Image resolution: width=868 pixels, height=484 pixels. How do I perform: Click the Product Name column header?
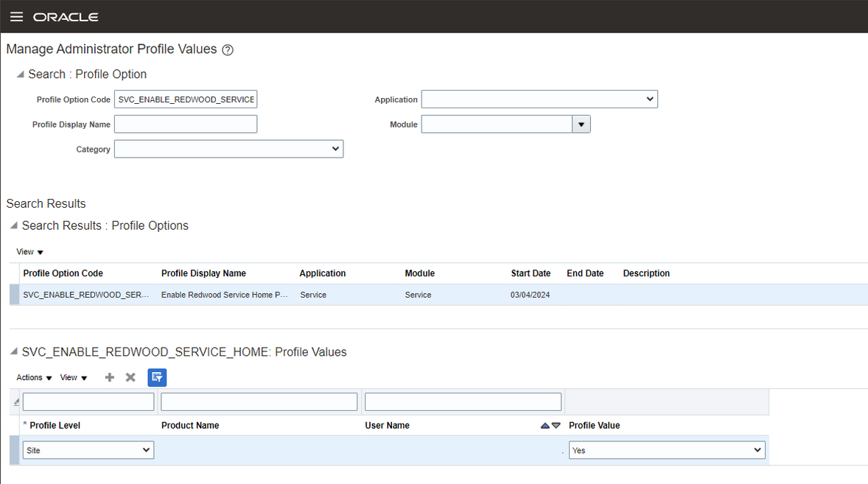pos(190,425)
